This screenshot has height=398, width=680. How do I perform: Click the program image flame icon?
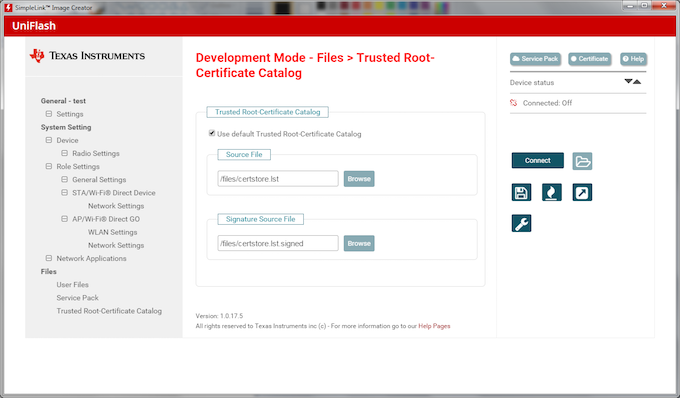(552, 192)
